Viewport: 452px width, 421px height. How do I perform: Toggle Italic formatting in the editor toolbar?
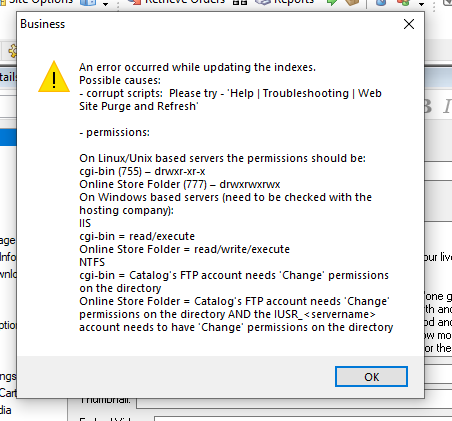coord(447,106)
